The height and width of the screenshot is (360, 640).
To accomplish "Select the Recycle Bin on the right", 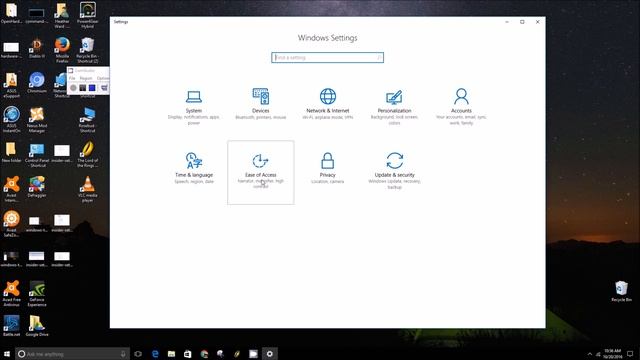I will (x=621, y=291).
